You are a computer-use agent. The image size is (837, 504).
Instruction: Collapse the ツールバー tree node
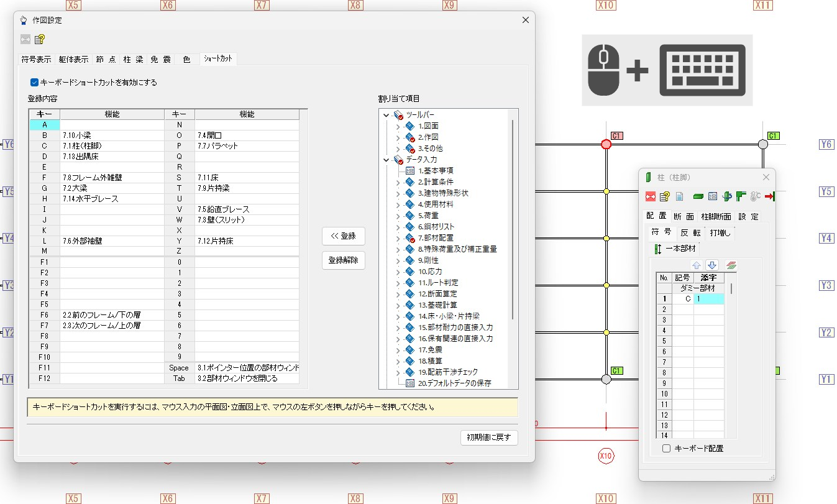(386, 115)
